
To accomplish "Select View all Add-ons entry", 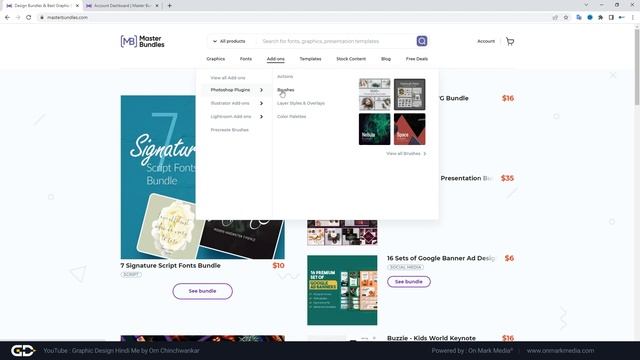I will (228, 78).
